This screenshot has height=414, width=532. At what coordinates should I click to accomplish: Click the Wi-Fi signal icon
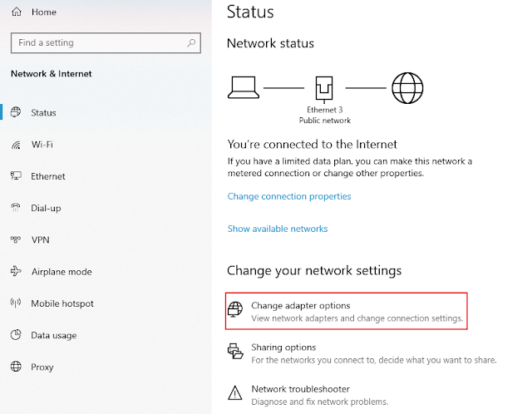(x=16, y=145)
